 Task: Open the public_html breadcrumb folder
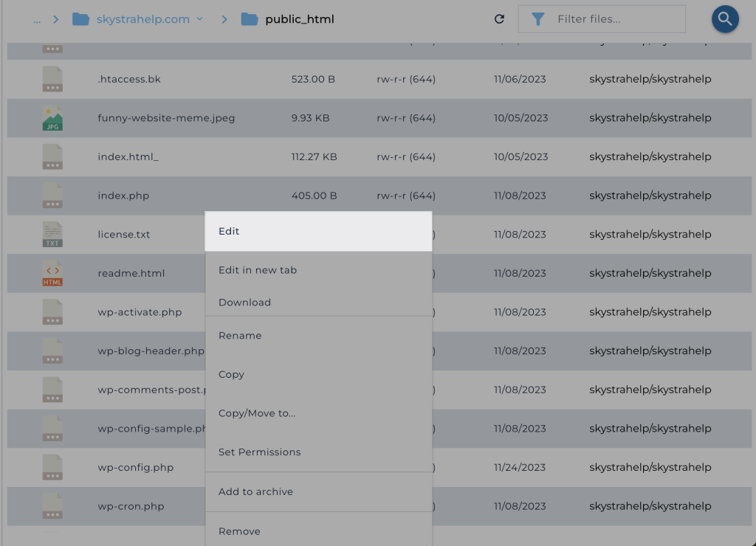pyautogui.click(x=299, y=19)
